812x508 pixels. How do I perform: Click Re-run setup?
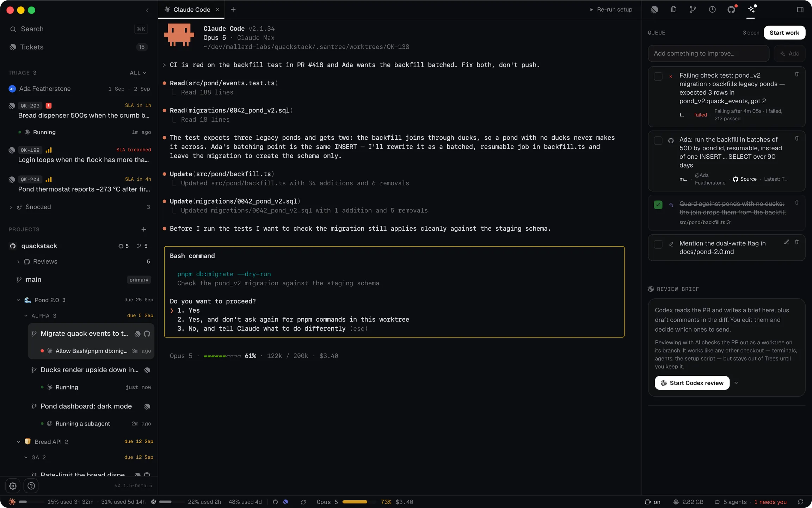[x=611, y=10]
